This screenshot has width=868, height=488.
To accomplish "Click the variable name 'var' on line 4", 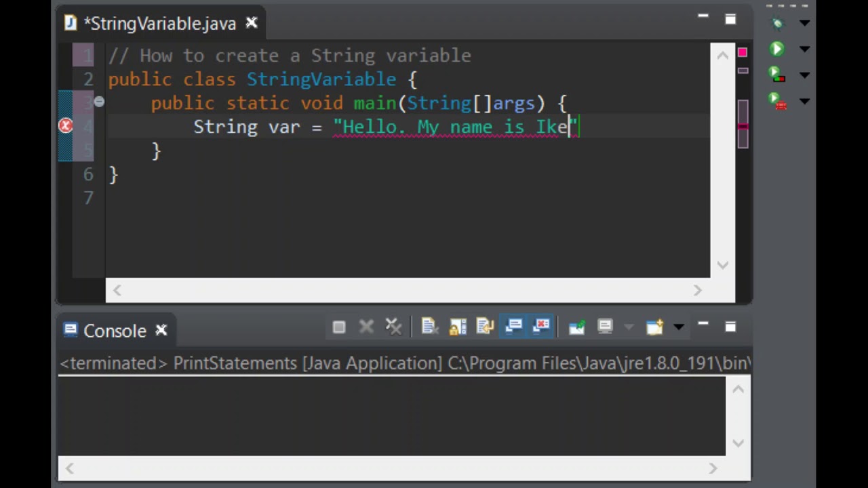I will point(284,127).
